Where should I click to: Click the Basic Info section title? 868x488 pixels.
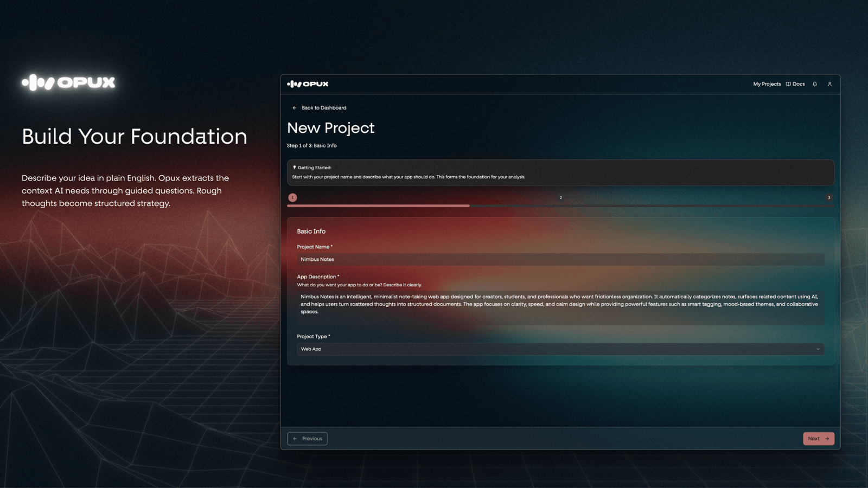point(311,232)
